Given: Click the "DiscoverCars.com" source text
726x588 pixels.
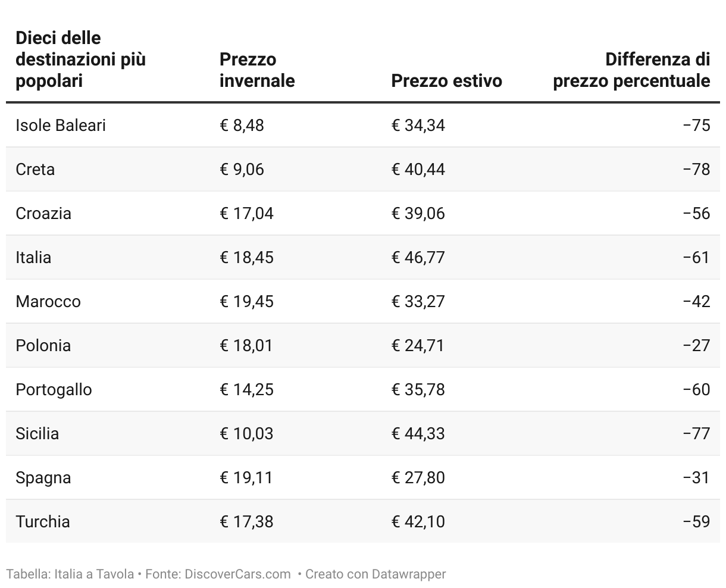Looking at the screenshot, I should 237,574.
